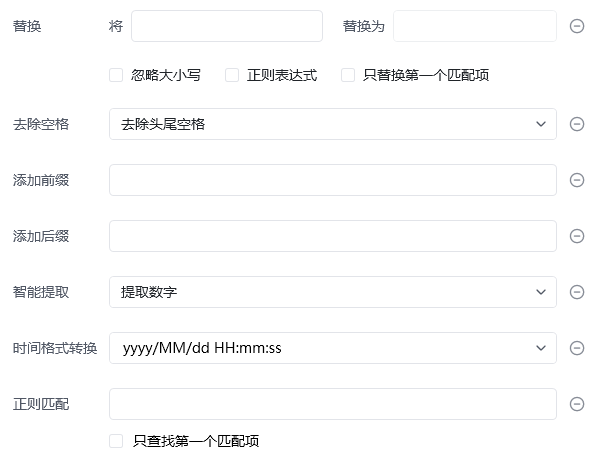
Task: Remove the 去除空格 rule with minus icon
Action: click(577, 124)
